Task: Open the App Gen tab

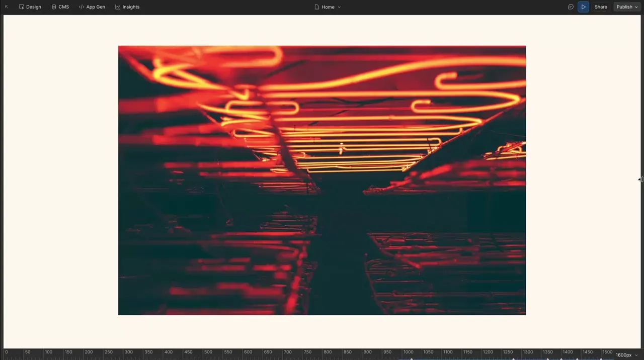Action: tap(92, 7)
